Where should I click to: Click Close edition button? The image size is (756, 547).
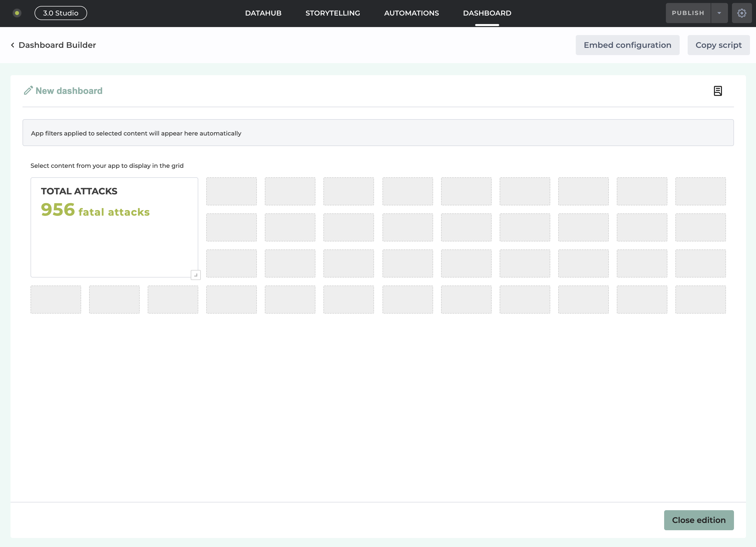(x=698, y=520)
